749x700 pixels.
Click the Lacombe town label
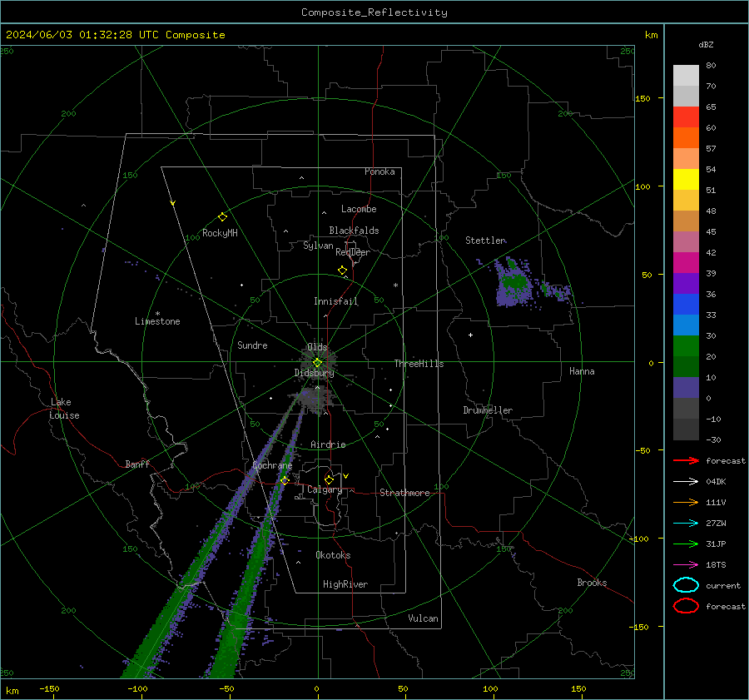coord(359,209)
